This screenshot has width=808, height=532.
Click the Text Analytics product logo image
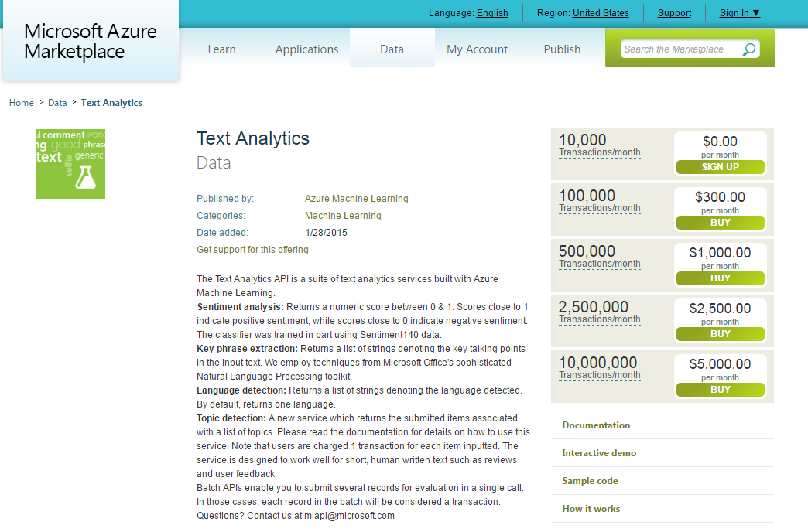click(x=70, y=163)
